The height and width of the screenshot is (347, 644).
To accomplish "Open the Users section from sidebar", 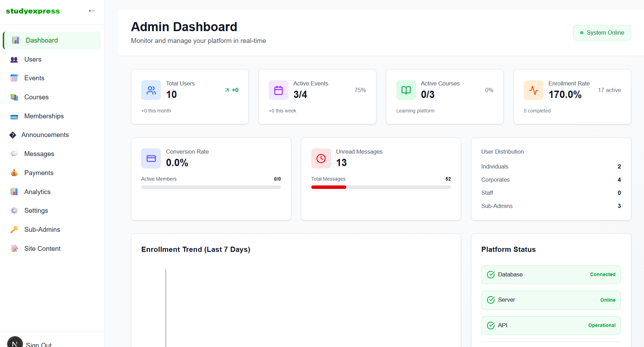I will [14, 59].
